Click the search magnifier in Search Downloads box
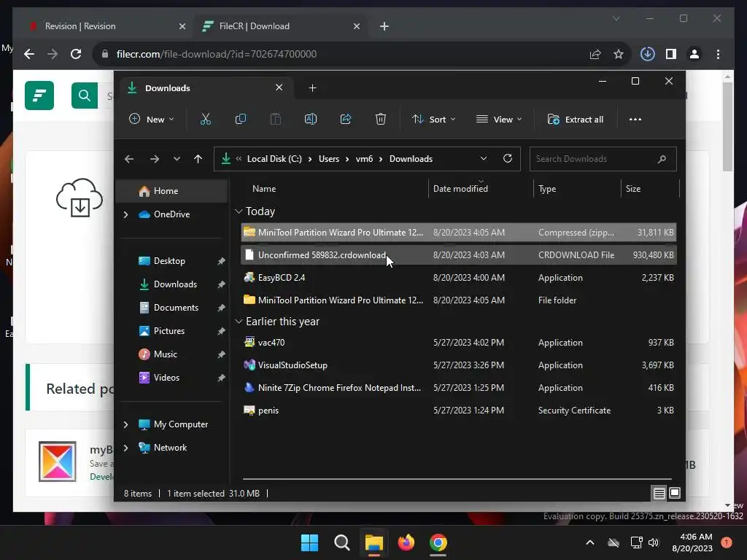Screen dimensions: 747x560 662,159
